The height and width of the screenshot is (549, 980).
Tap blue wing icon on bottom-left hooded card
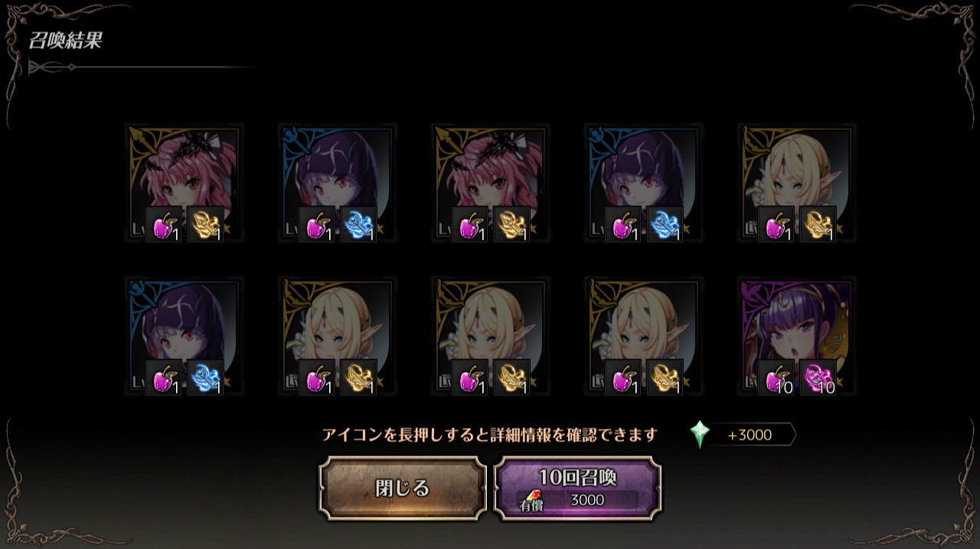(205, 377)
